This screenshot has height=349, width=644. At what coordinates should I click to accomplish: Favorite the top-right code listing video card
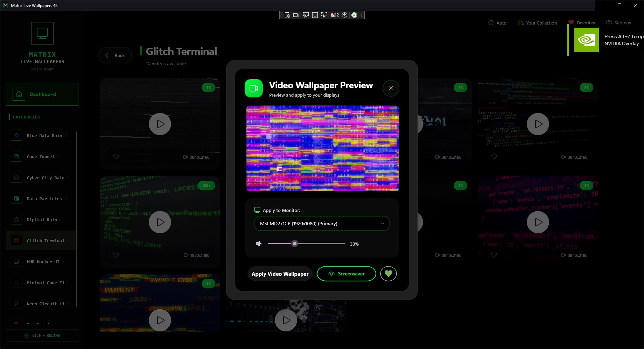(494, 157)
